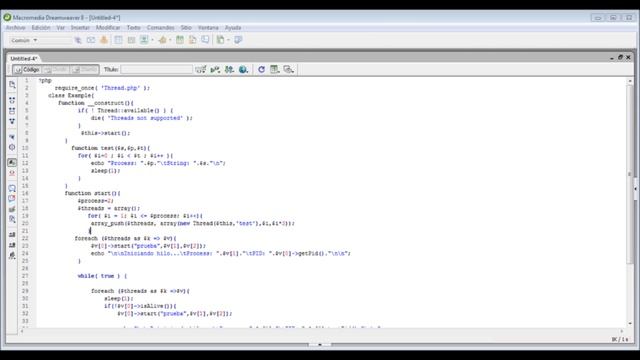Click the 'while( true ) {' code line
The width and height of the screenshot is (640, 360).
pyautogui.click(x=102, y=276)
